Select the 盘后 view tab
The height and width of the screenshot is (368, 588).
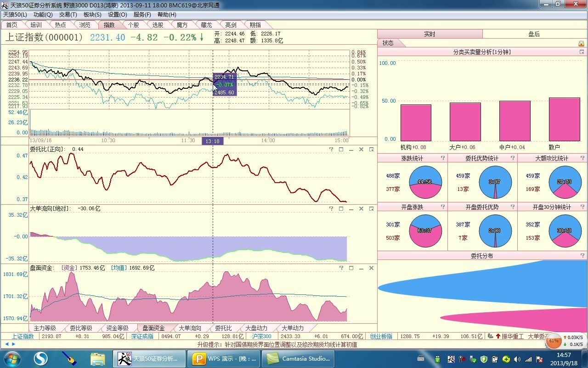[534, 34]
